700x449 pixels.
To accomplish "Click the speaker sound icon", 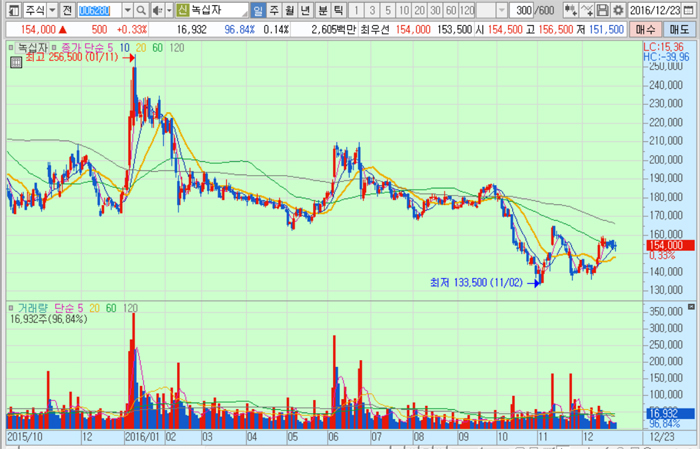I will pyautogui.click(x=156, y=10).
